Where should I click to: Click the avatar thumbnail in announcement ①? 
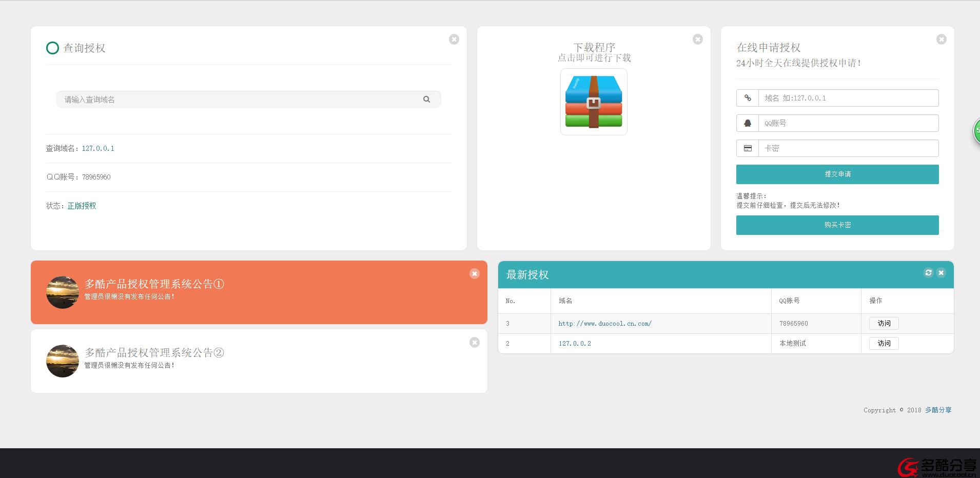[x=63, y=292]
